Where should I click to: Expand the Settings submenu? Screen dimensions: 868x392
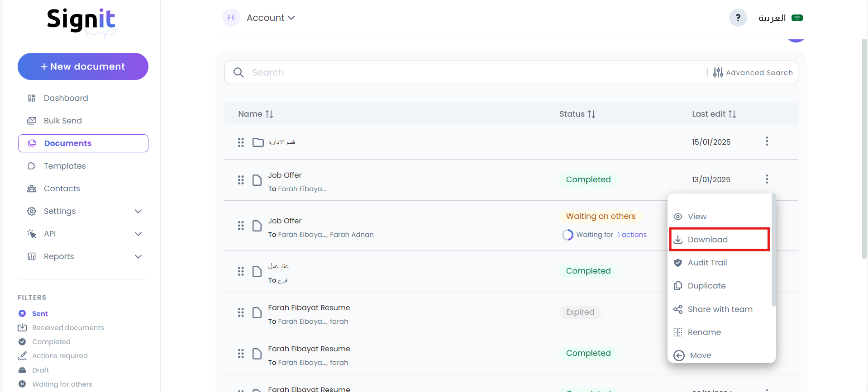coord(138,211)
